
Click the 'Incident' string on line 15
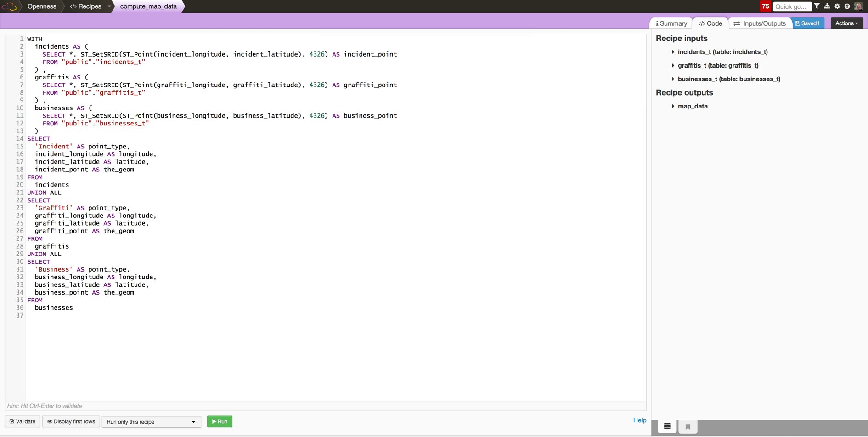pos(54,147)
